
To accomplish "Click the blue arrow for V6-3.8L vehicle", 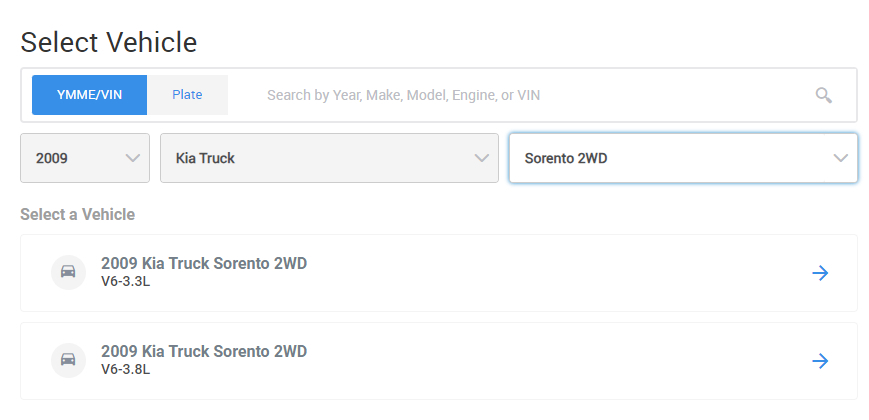I will coord(820,361).
